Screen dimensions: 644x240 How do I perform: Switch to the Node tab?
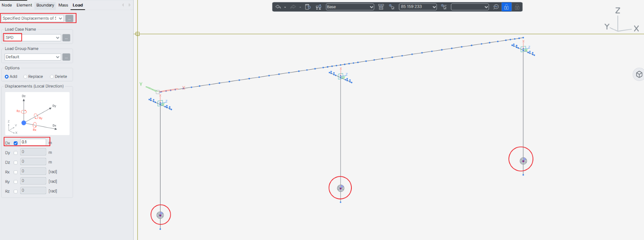point(7,5)
